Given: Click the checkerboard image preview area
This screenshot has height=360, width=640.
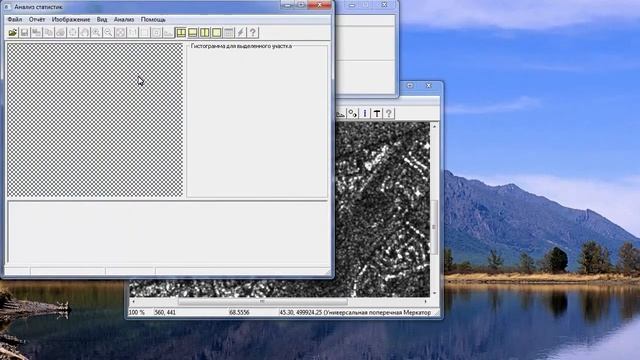Looking at the screenshot, I should (x=95, y=120).
